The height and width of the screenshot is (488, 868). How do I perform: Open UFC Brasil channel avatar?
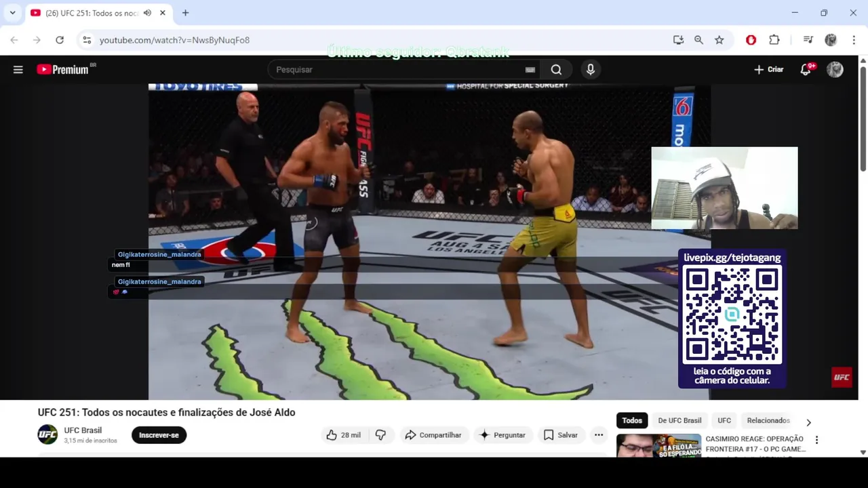coord(47,434)
